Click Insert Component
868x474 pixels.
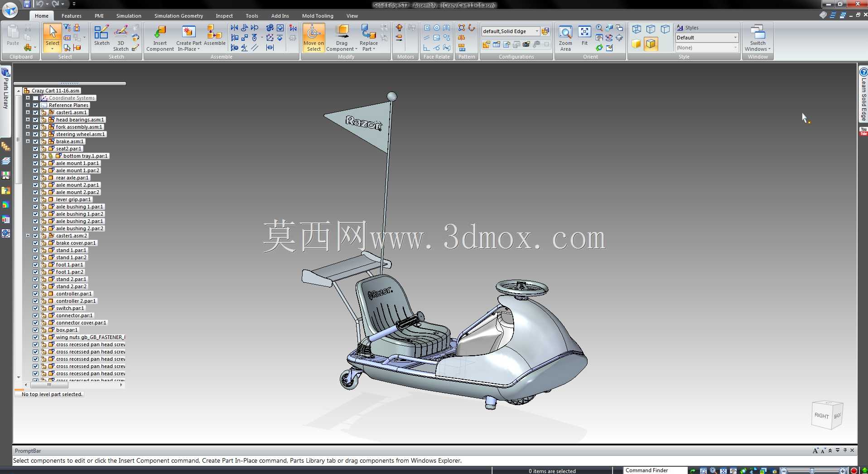[x=160, y=38]
